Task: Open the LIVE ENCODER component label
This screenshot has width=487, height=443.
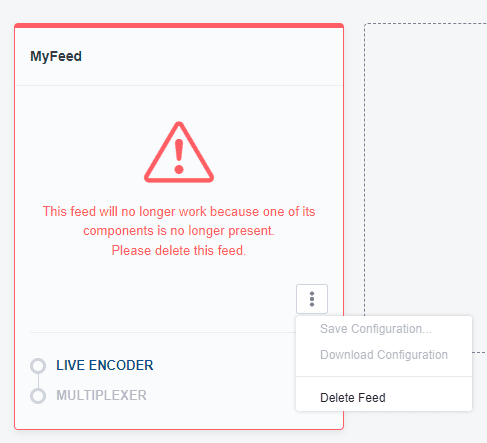Action: click(x=105, y=365)
